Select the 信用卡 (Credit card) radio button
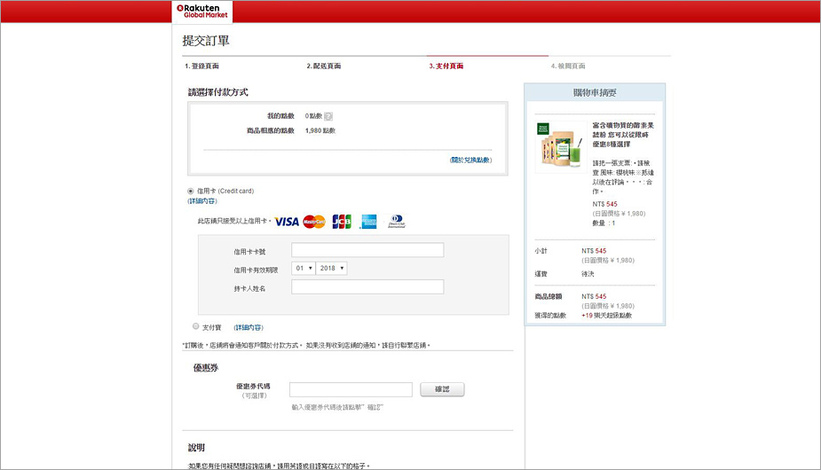 (x=191, y=191)
